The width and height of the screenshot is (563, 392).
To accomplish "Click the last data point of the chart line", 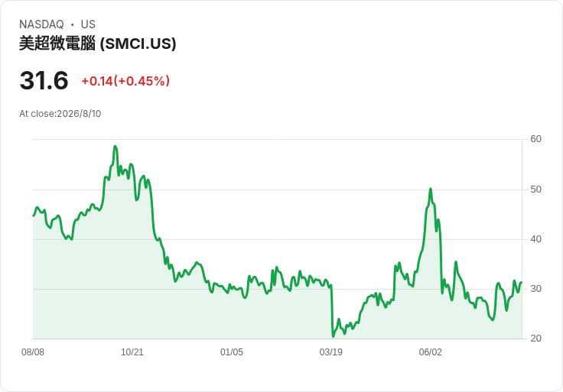I will point(522,283).
